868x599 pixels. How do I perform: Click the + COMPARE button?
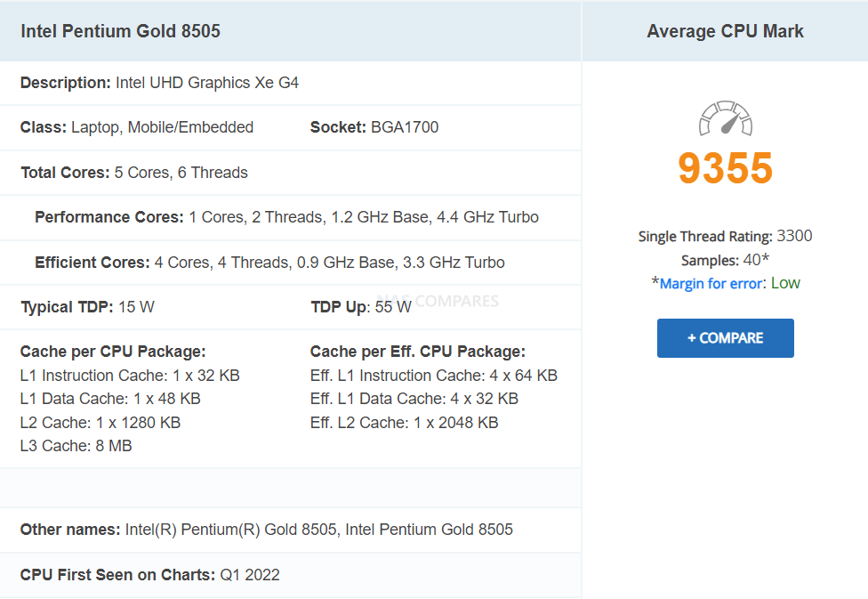pos(725,338)
